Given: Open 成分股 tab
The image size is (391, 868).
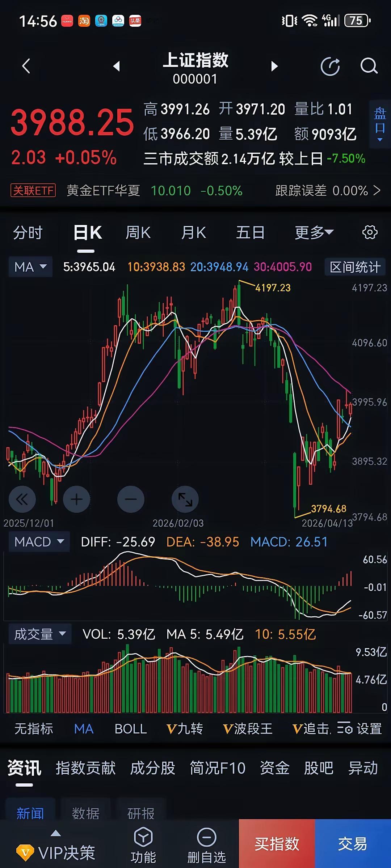Looking at the screenshot, I should [152, 768].
